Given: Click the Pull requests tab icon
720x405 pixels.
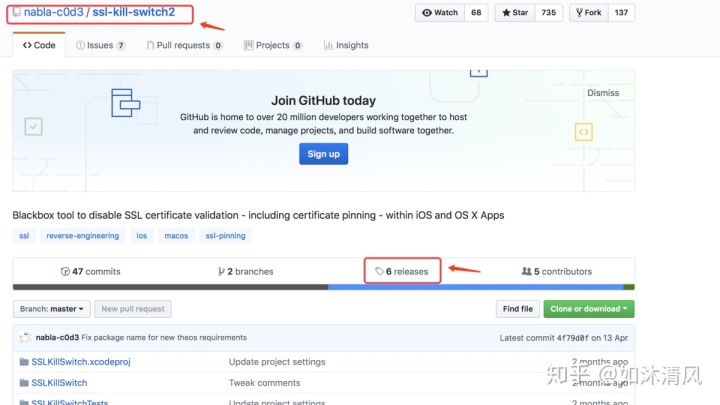Looking at the screenshot, I should coord(150,45).
